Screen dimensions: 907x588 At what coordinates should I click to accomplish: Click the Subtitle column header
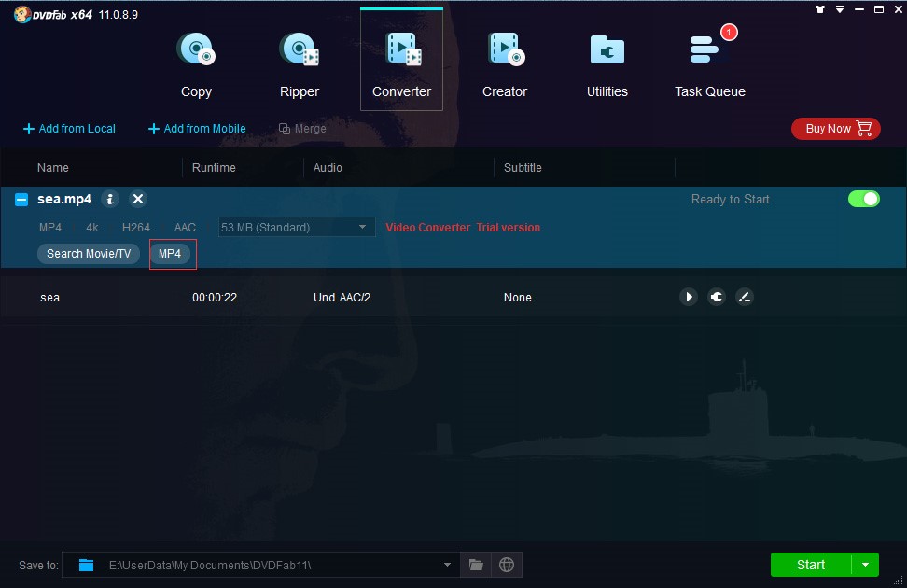click(523, 168)
